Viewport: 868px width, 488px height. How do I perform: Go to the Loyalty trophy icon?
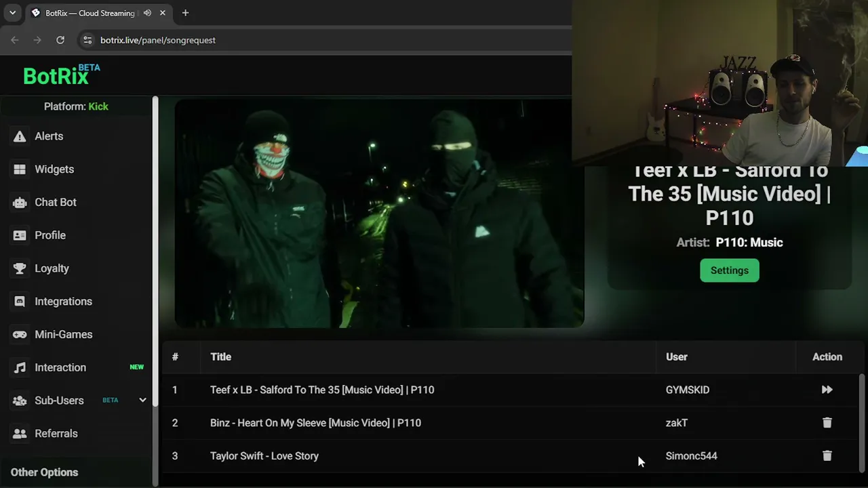coord(20,268)
